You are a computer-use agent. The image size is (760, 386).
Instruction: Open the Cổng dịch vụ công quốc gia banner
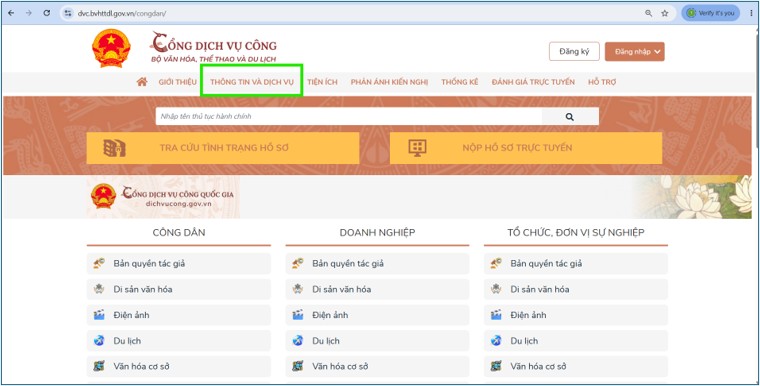(x=163, y=197)
